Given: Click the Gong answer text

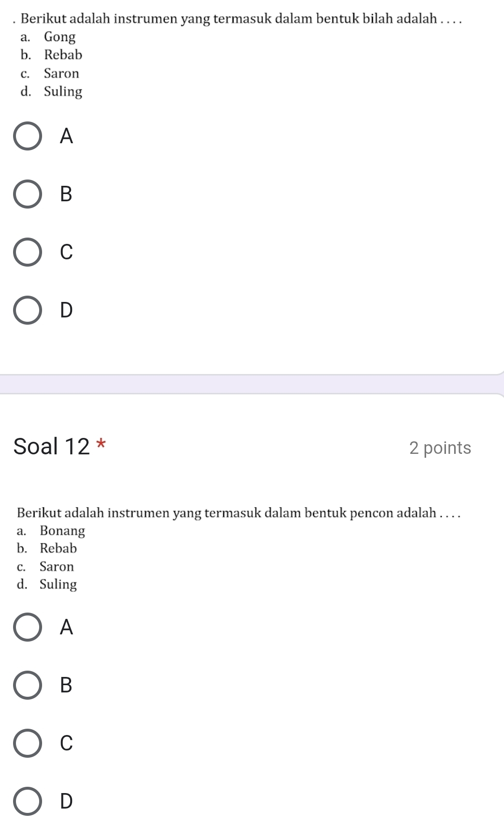Looking at the screenshot, I should click(60, 37).
